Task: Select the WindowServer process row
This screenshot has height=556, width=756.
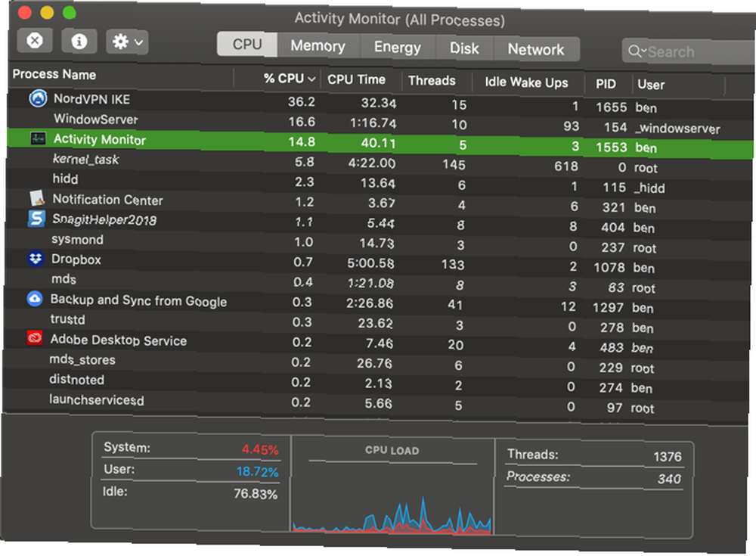Action: tap(380, 123)
